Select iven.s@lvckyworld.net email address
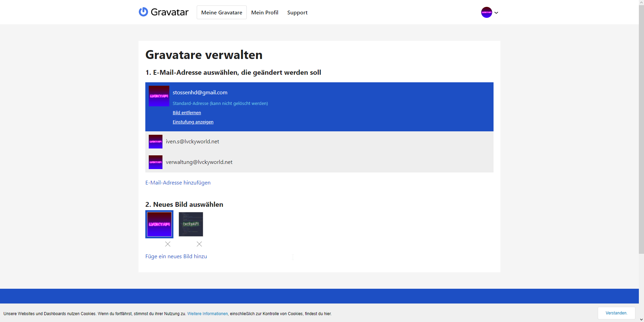This screenshot has width=644, height=322. [192, 142]
